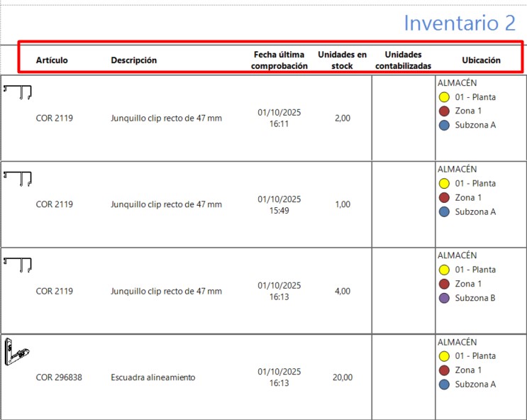Viewport: 527px width, 420px height.
Task: Select date 01/10/2025 16:13 in the Escuadra row
Action: pos(279,377)
